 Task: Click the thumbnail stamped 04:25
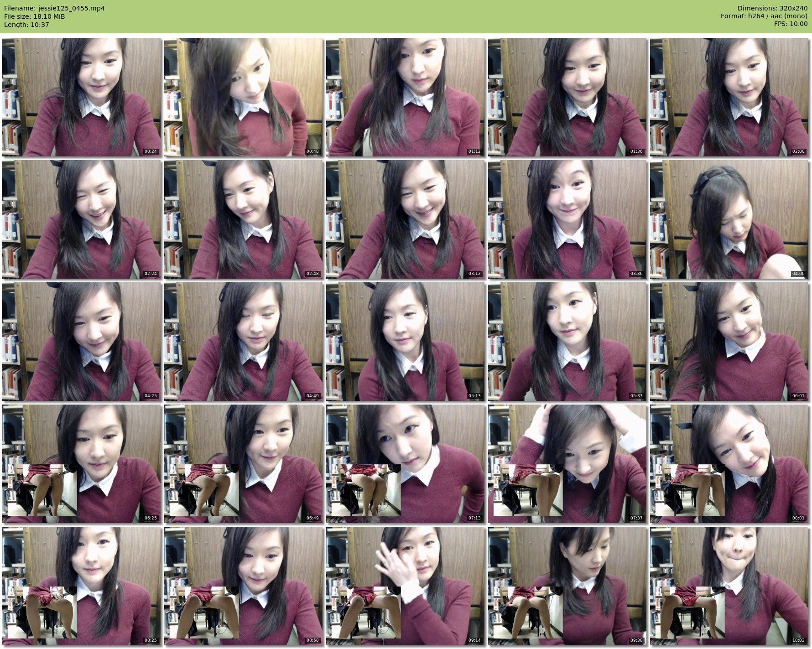[81, 342]
